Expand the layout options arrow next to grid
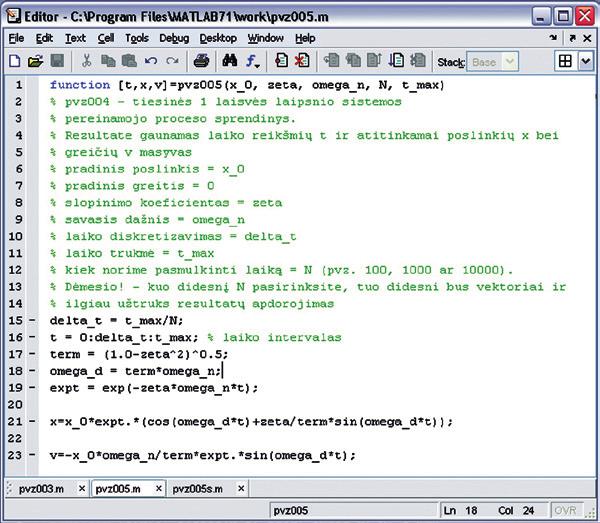Viewport: 600px width, 523px height. pyautogui.click(x=586, y=61)
